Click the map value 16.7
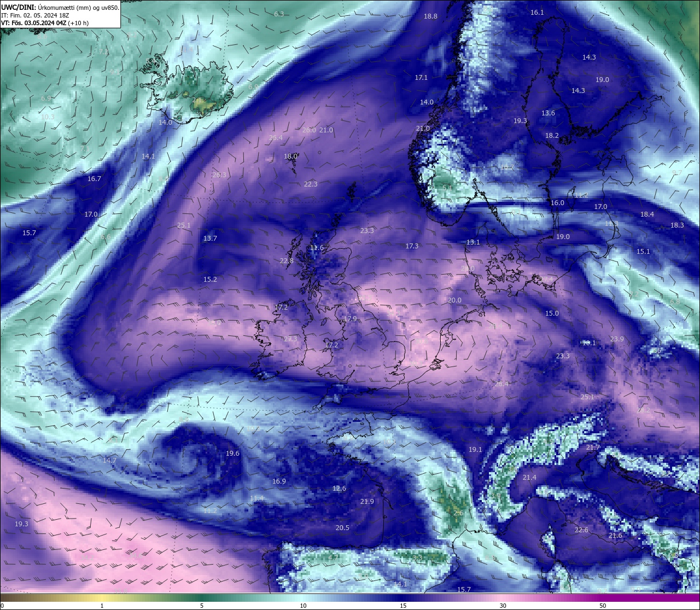The height and width of the screenshot is (610, 700). 94,179
